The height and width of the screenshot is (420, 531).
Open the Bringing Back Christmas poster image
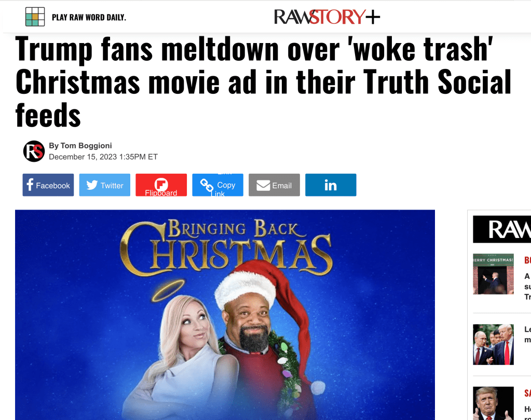(x=225, y=315)
